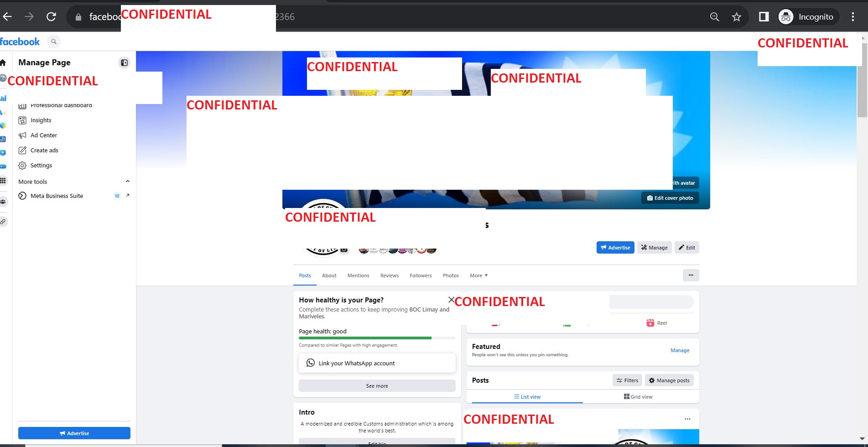868x447 pixels.
Task: Open the three-dot menu next to profile tabs
Action: [x=691, y=275]
